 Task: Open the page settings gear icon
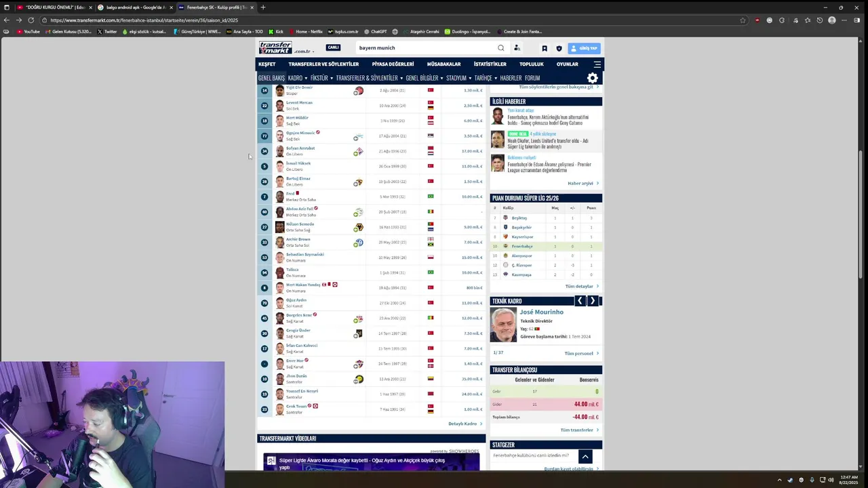coord(593,78)
